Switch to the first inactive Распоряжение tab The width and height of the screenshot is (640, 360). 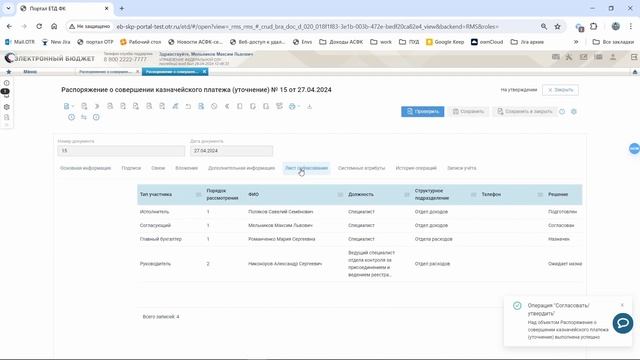(x=105, y=72)
